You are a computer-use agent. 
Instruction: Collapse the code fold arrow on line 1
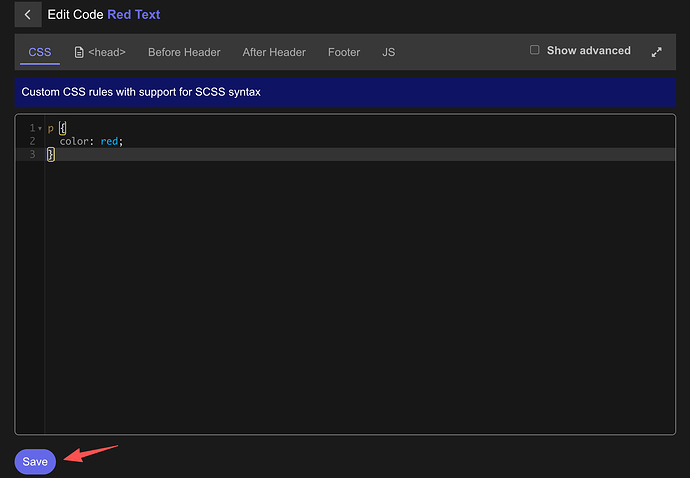(40, 129)
